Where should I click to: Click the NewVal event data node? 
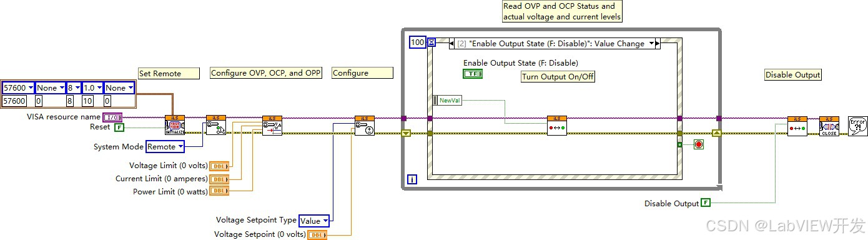pos(447,100)
